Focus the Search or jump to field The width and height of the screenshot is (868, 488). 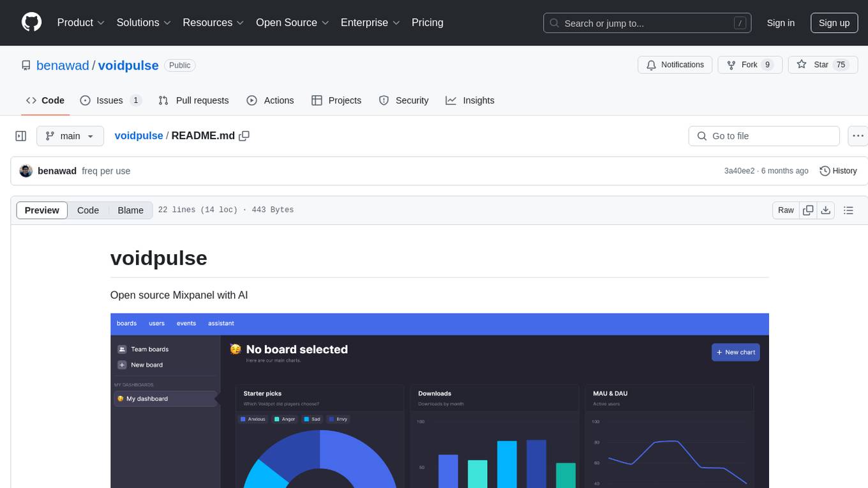(x=648, y=23)
